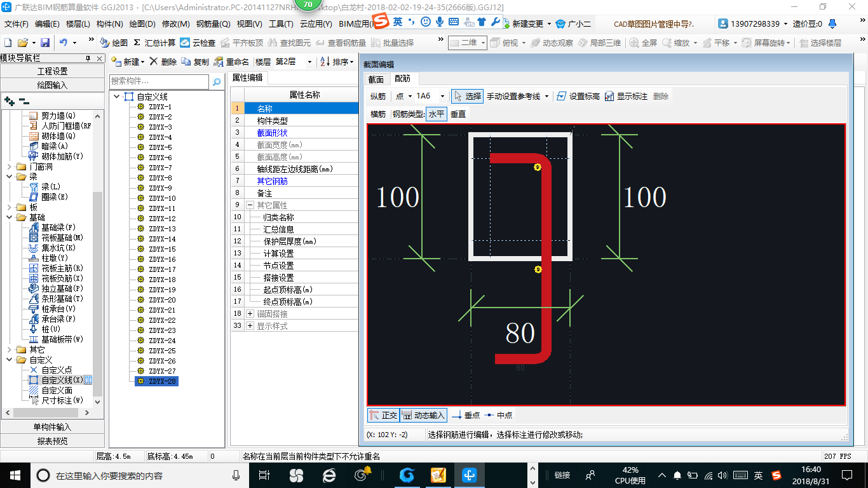
Task: Click the New file icon in toolbar
Action: coord(8,43)
